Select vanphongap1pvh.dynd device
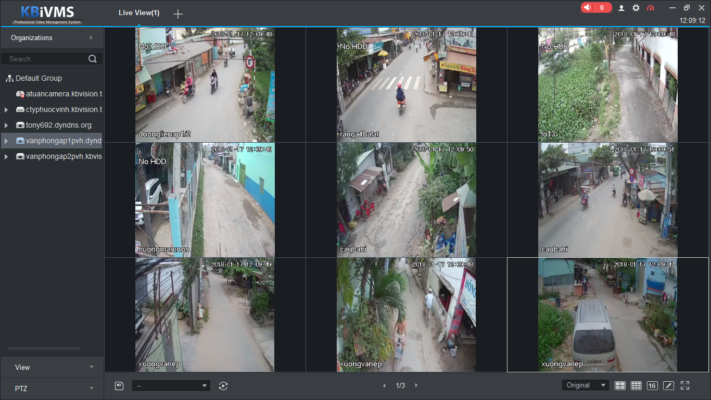This screenshot has height=400, width=711. 63,141
